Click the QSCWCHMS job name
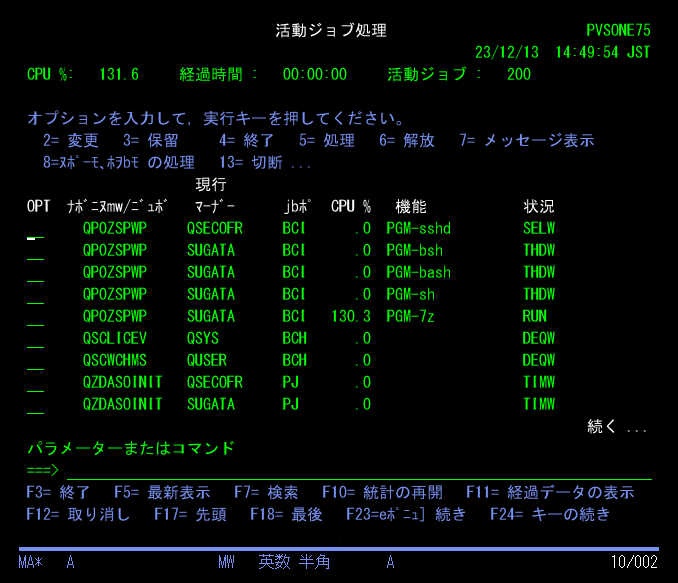 115,361
